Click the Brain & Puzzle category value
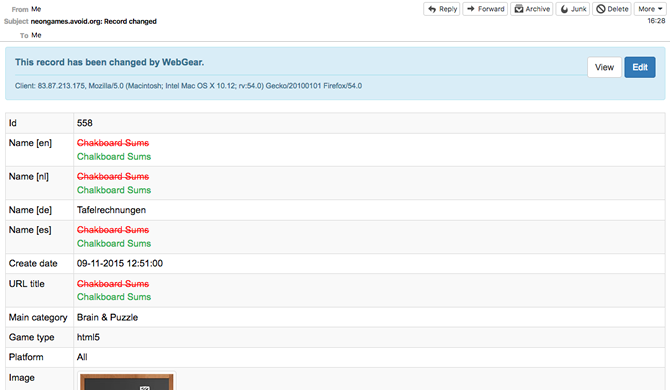Screen dimensions: 670x390 pos(107,317)
